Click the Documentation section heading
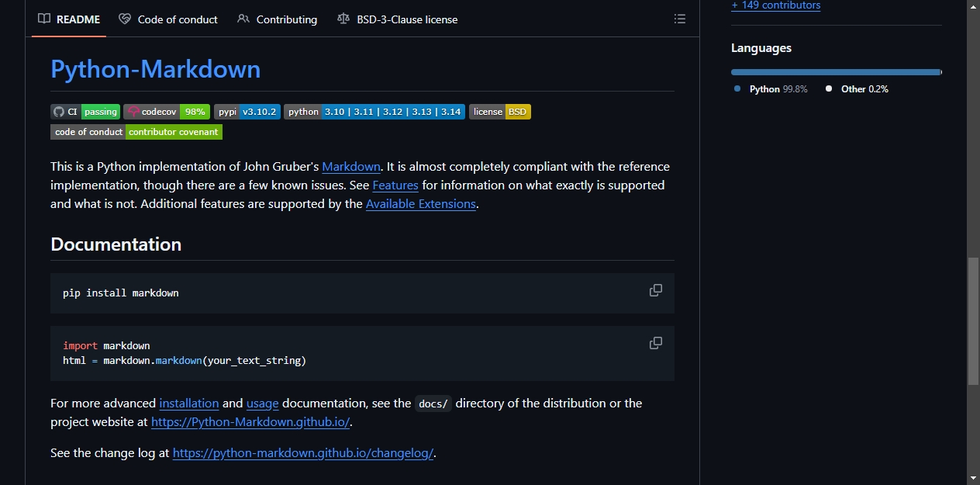Viewport: 980px width, 485px height. click(116, 244)
